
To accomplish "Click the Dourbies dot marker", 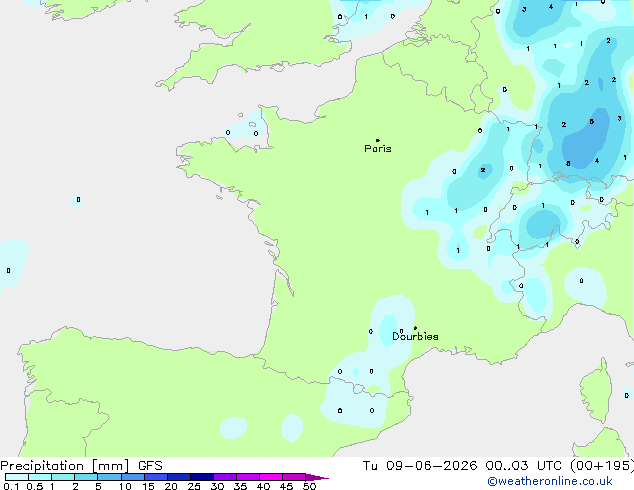I will pos(415,328).
